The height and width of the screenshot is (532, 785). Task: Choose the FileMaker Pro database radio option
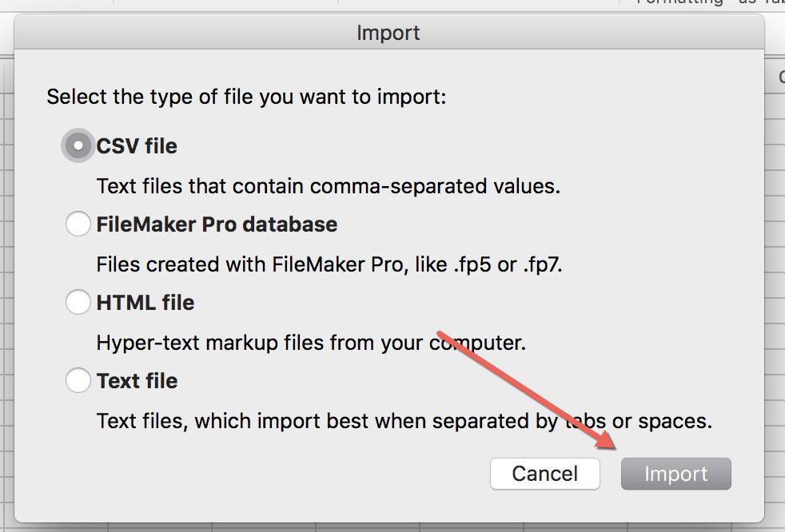click(x=78, y=224)
